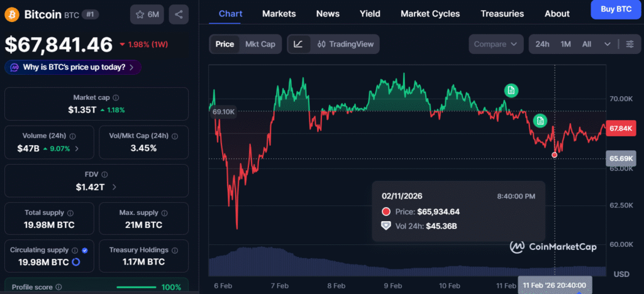Click the Buy BTC button
Image resolution: width=644 pixels, height=294 pixels.
pos(616,9)
